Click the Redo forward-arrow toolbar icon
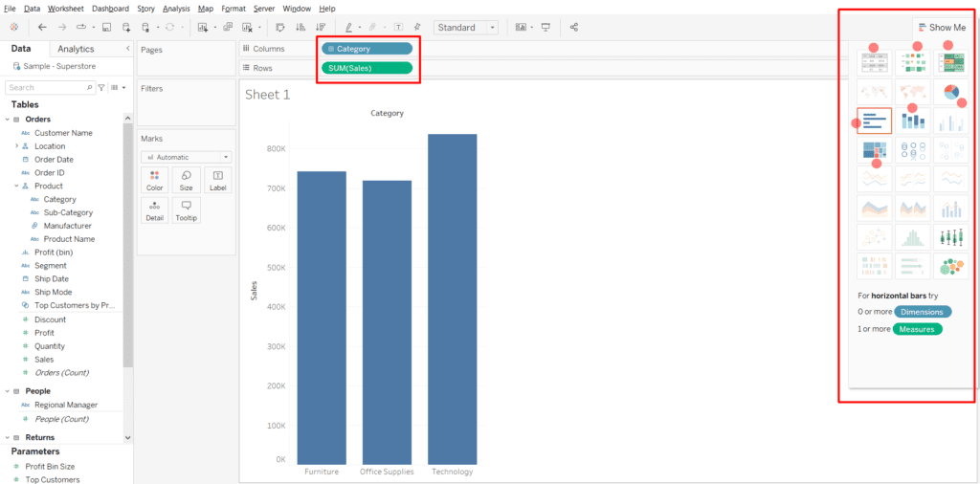Viewport: 980px width, 484px height. click(x=62, y=28)
